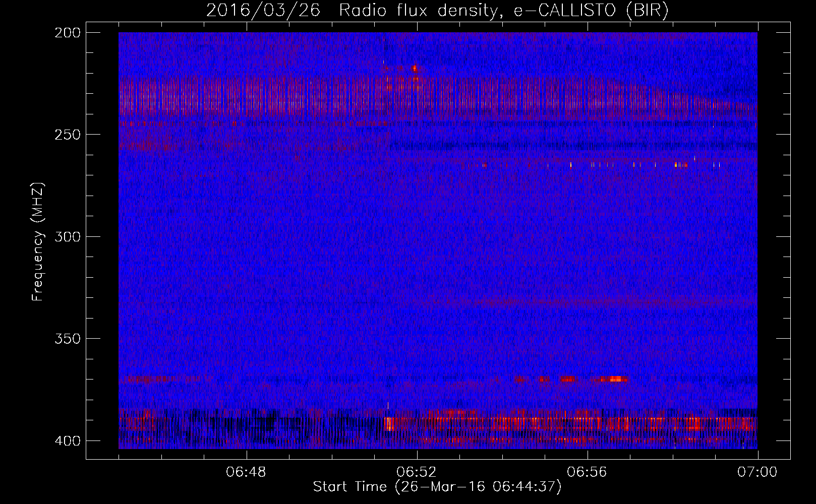
Task: Click the 250 frequency tick label
Action: point(67,135)
